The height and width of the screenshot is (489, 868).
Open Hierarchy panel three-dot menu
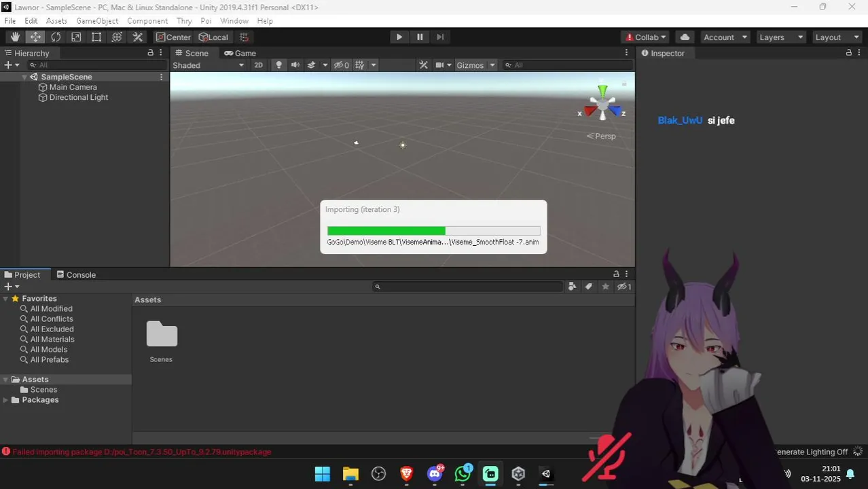(161, 53)
